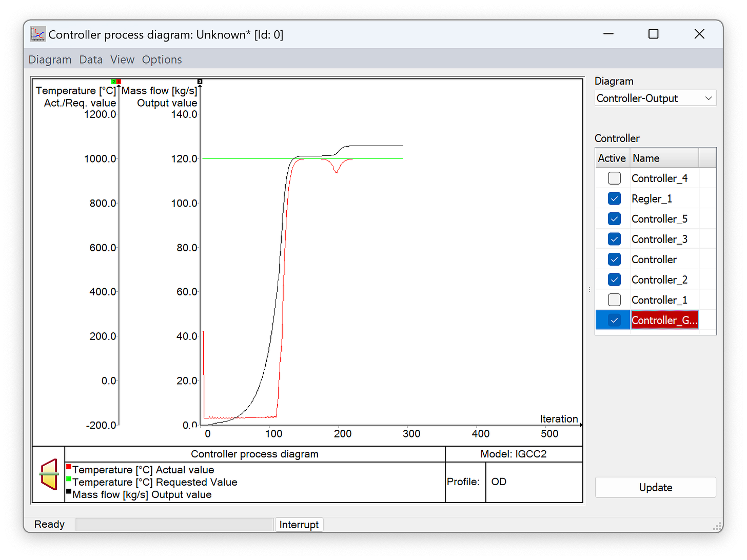
Task: Open the Controller-Output diagram dropdown
Action: 656,98
